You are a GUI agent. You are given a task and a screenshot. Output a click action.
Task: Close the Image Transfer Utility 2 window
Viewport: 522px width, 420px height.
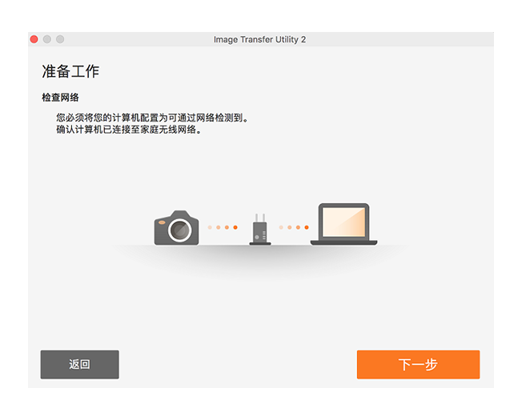tap(34, 39)
